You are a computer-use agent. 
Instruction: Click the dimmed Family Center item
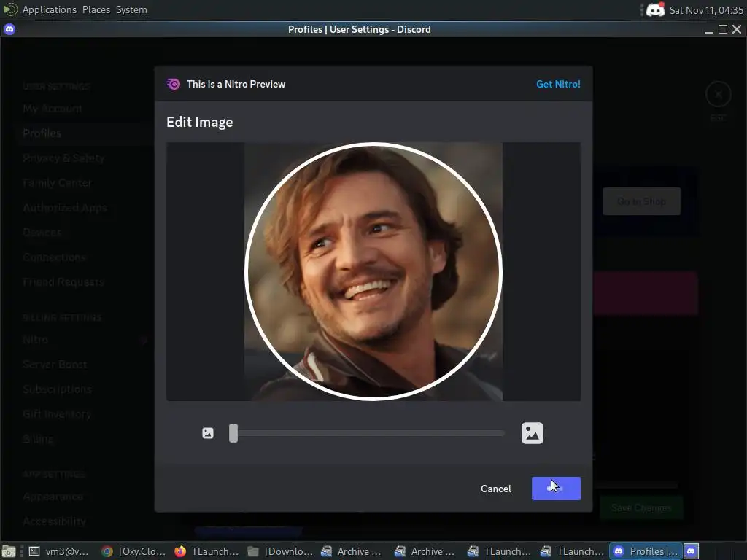point(57,183)
